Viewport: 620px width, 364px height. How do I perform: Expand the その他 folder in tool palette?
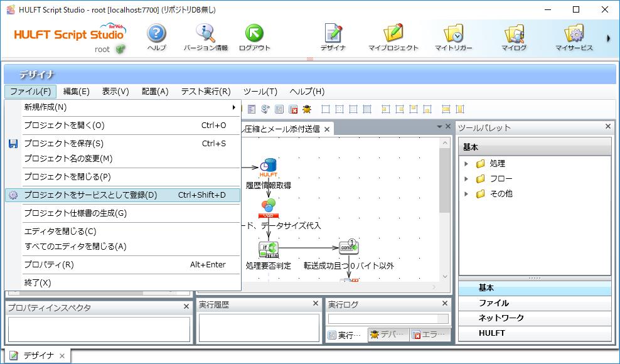[466, 194]
